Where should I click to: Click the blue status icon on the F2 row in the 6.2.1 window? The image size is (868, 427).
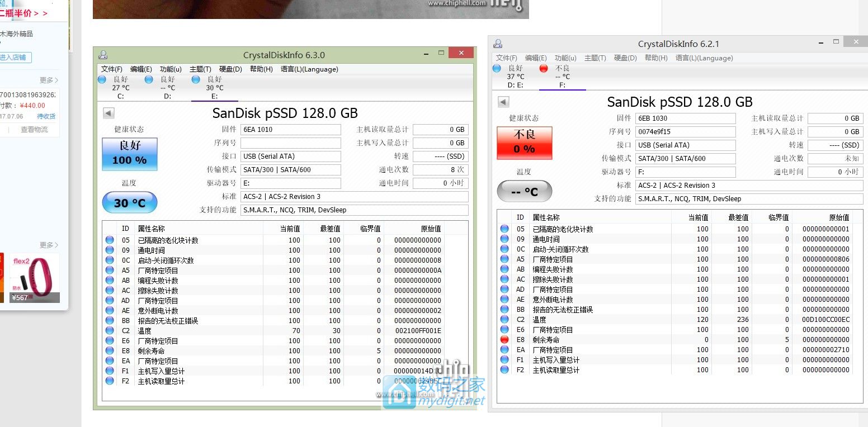click(504, 370)
